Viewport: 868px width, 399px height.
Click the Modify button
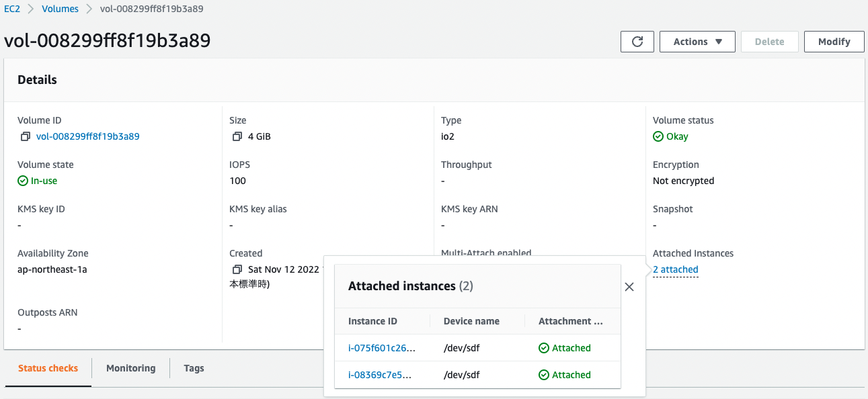pyautogui.click(x=834, y=41)
